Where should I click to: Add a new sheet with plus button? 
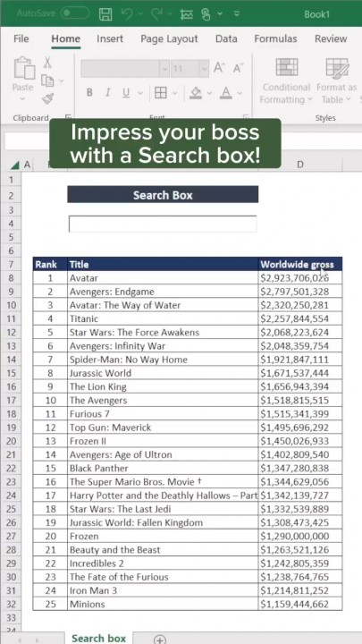click(x=160, y=639)
